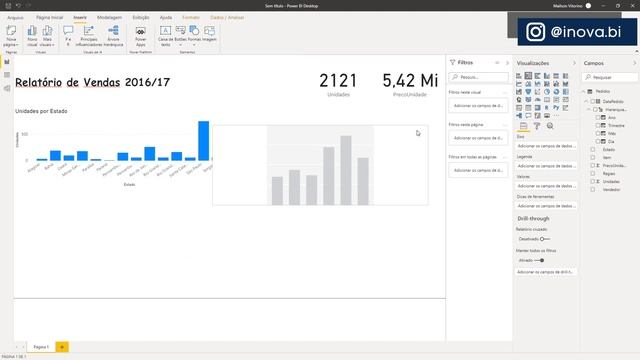
Task: Collapse the Hierarquia de datas node
Action: (x=589, y=109)
